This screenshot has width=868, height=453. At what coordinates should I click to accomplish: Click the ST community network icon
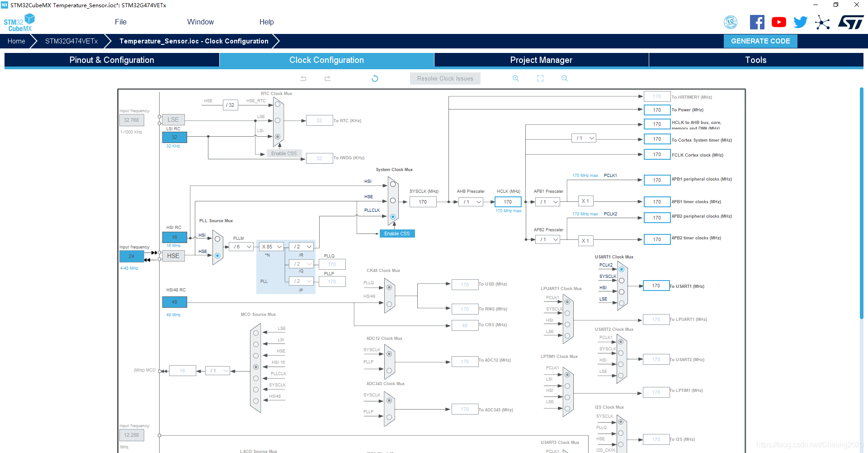822,22
